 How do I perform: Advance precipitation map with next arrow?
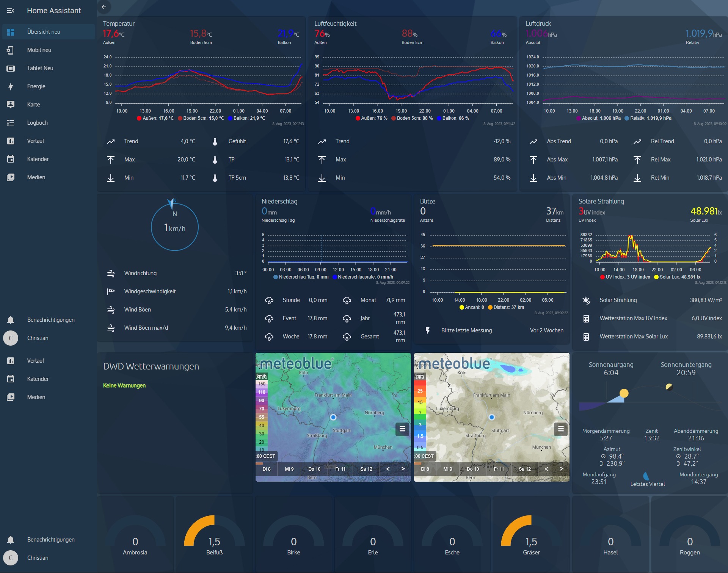(562, 469)
